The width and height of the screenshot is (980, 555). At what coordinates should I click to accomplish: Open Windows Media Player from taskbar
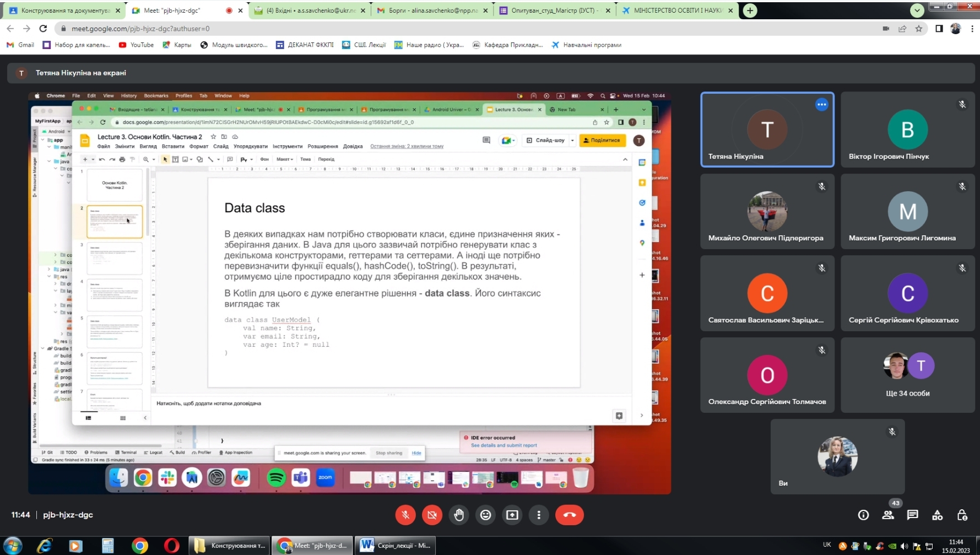click(x=76, y=545)
